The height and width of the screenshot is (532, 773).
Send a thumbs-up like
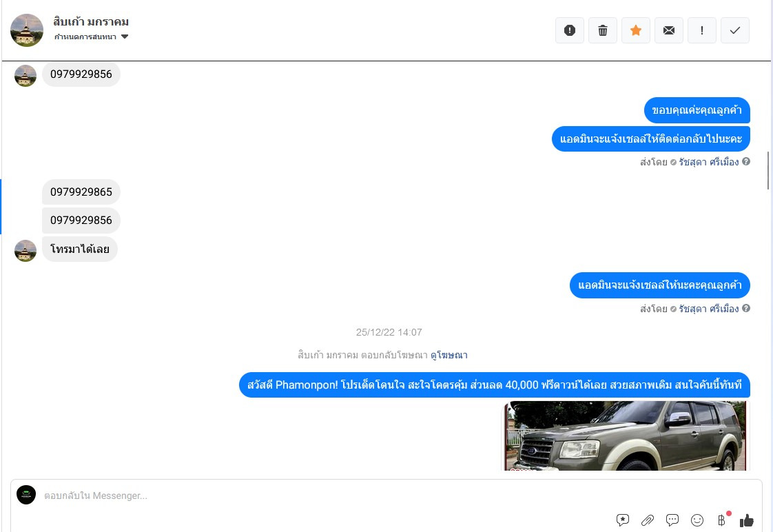[746, 520]
